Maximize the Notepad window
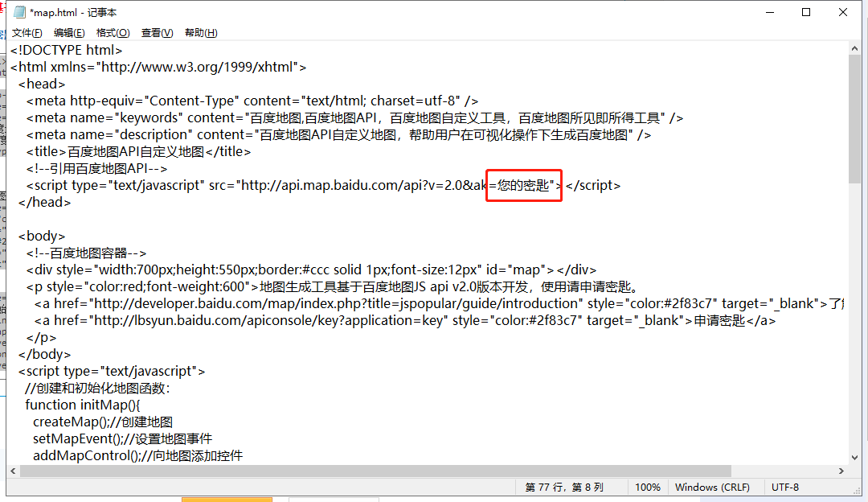This screenshot has width=868, height=502. pyautogui.click(x=806, y=12)
